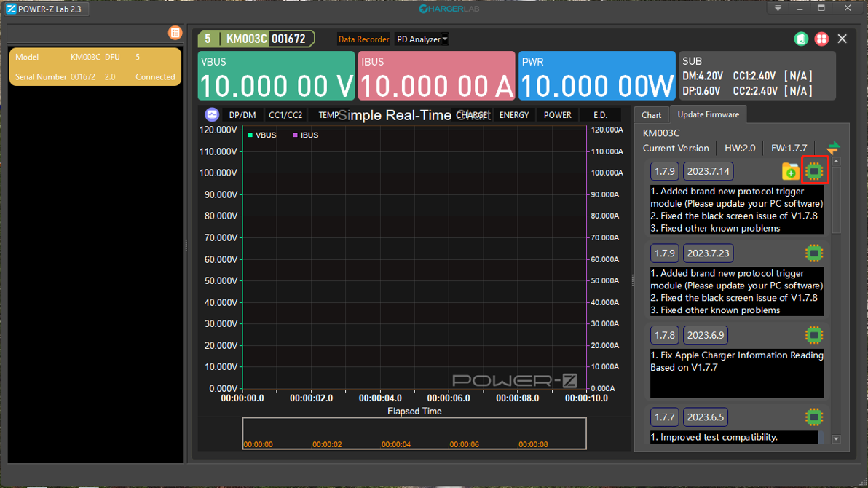Toggle Data Recorder mode
The image size is (868, 488).
click(363, 39)
